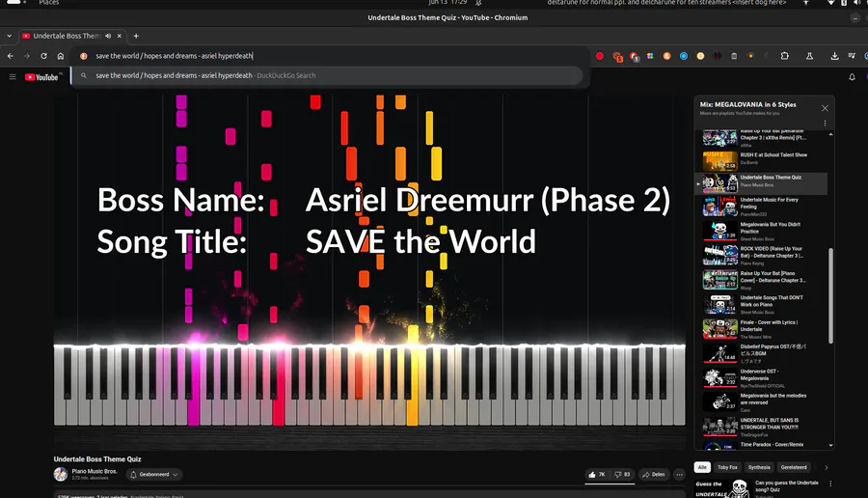Click playlist scroll up arrow
The width and height of the screenshot is (868, 498).
[x=830, y=134]
